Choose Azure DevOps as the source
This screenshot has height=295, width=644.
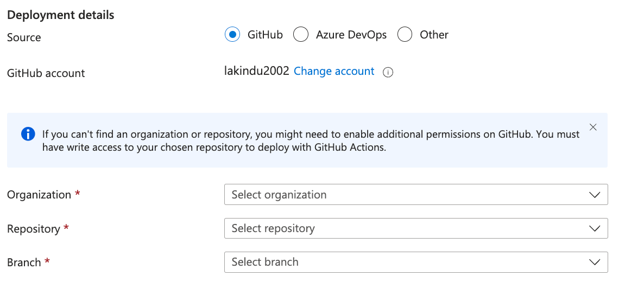(x=301, y=35)
